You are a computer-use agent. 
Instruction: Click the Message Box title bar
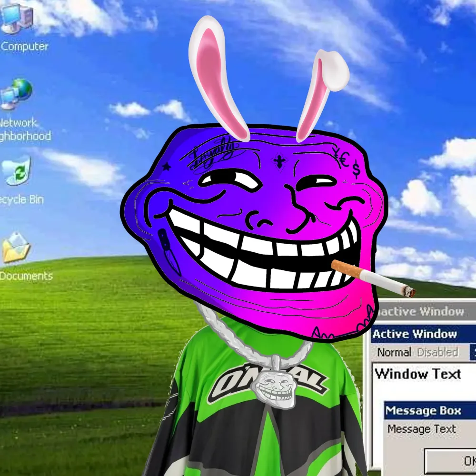pyautogui.click(x=430, y=411)
